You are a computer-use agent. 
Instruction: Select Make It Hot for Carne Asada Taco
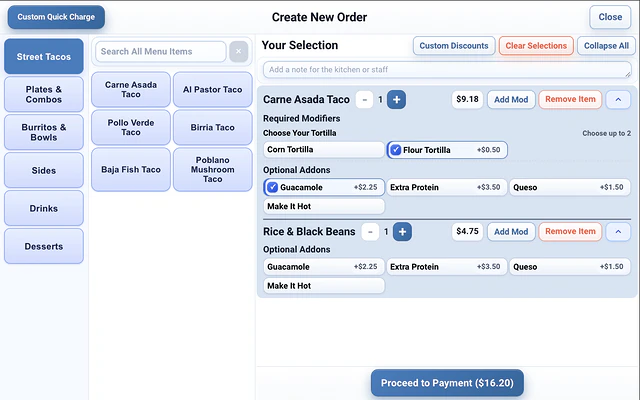pyautogui.click(x=324, y=207)
